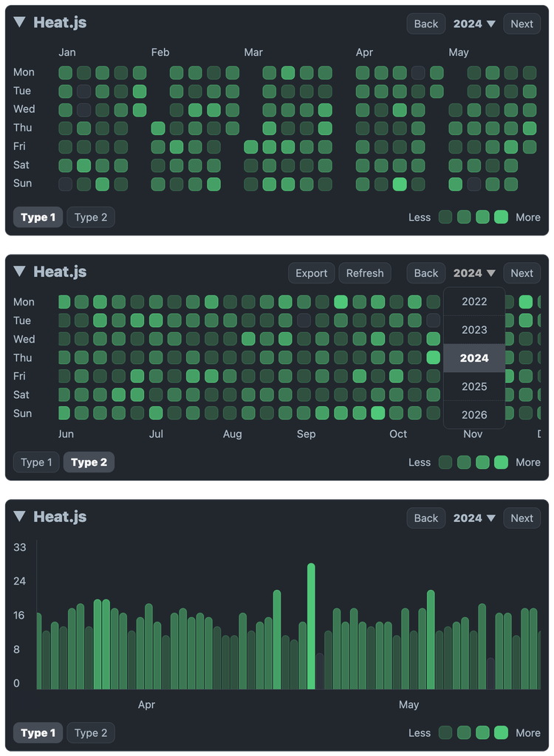
Task: Click first Thursday cell under Feb
Action: coord(158,128)
